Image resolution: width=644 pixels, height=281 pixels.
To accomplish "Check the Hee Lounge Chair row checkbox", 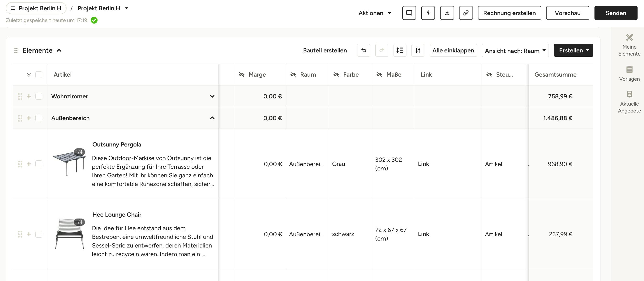I will pyautogui.click(x=39, y=234).
